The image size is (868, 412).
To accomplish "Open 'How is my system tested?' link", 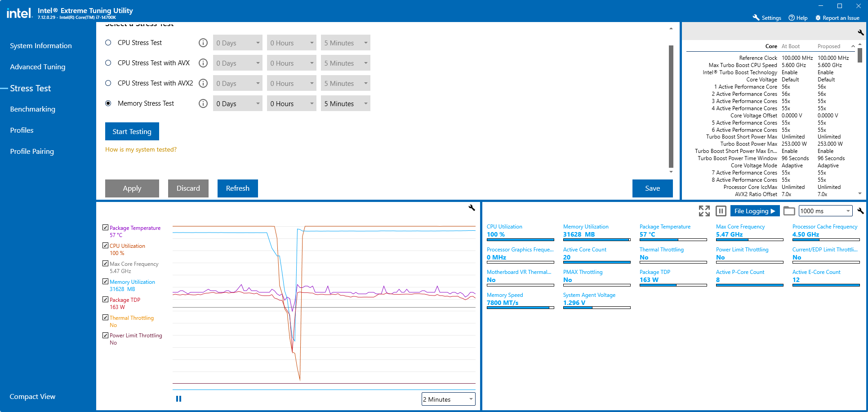I will (x=141, y=149).
